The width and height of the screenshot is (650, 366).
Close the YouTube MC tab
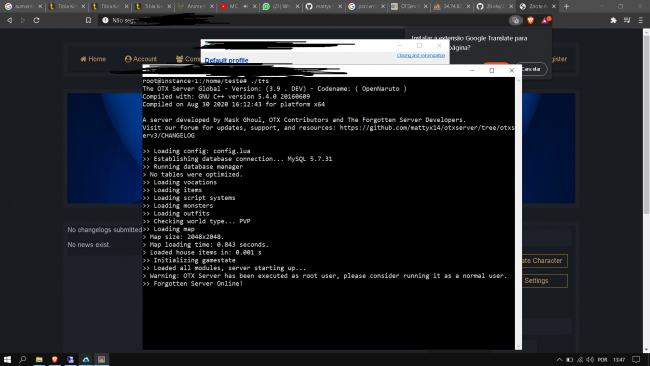pos(255,6)
